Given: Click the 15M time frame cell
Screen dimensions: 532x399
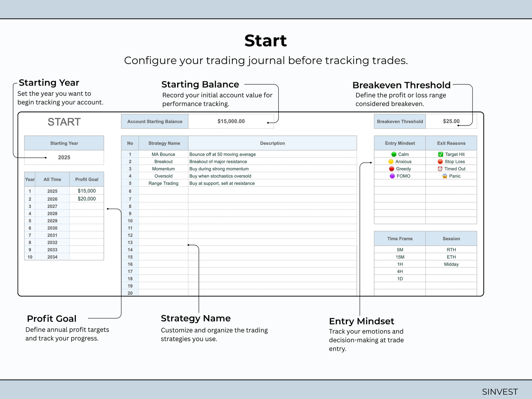Looking at the screenshot, I should [x=400, y=257].
